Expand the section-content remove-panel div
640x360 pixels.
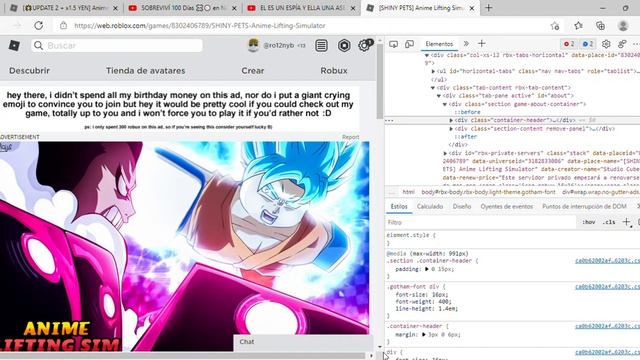pos(451,129)
